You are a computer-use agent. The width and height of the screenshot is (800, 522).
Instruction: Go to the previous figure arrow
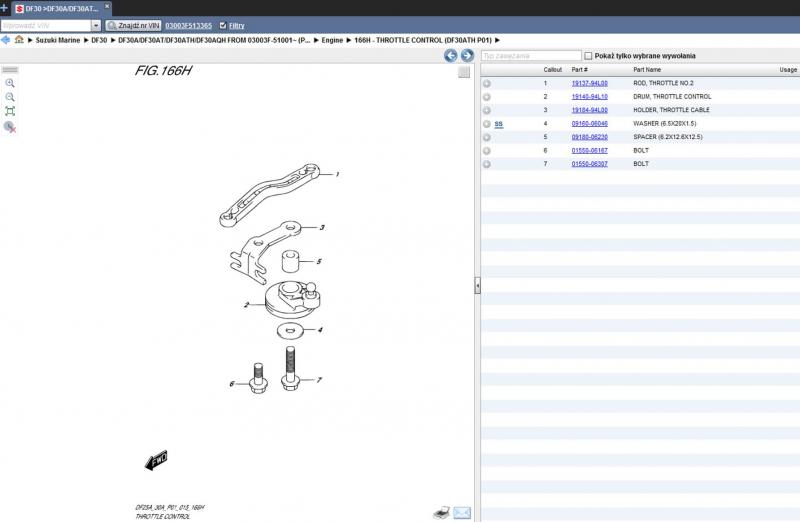(x=451, y=56)
